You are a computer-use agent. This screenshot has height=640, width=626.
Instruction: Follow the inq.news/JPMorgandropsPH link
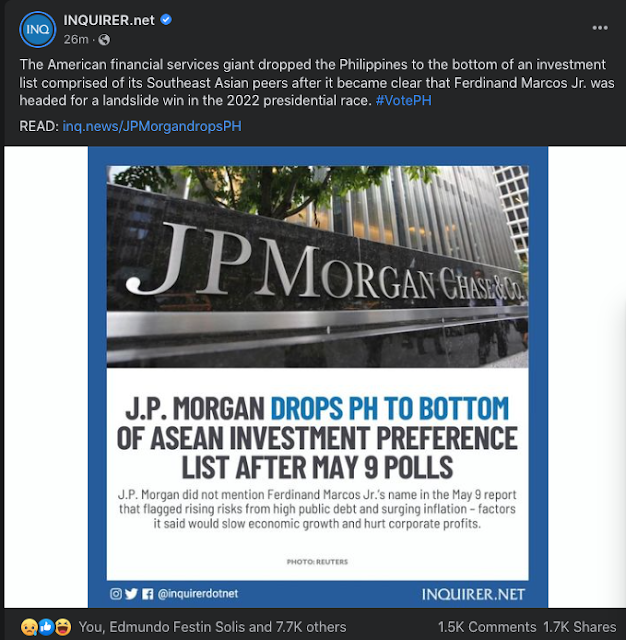click(152, 126)
